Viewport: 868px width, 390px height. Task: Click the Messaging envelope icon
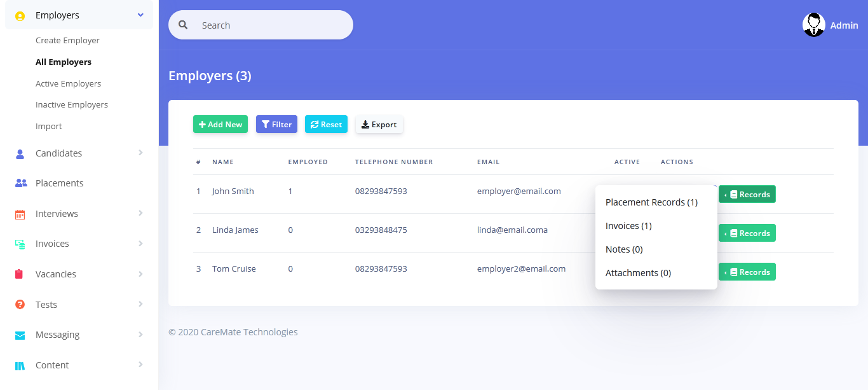[20, 335]
